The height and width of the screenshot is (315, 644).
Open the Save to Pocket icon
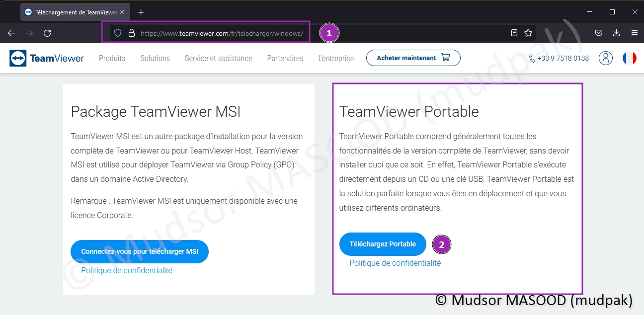tap(599, 33)
